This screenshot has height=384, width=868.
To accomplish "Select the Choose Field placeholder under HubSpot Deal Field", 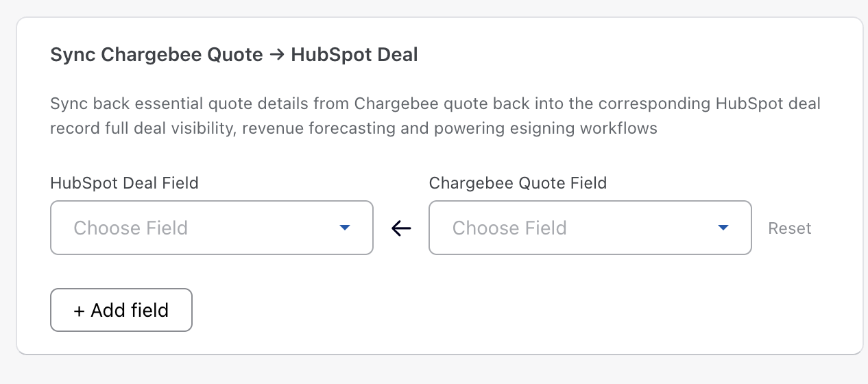I will point(130,228).
